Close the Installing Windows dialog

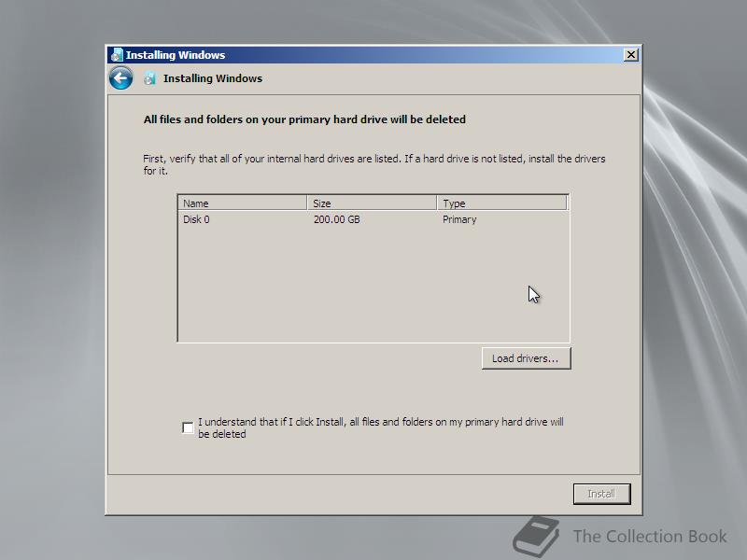point(631,55)
